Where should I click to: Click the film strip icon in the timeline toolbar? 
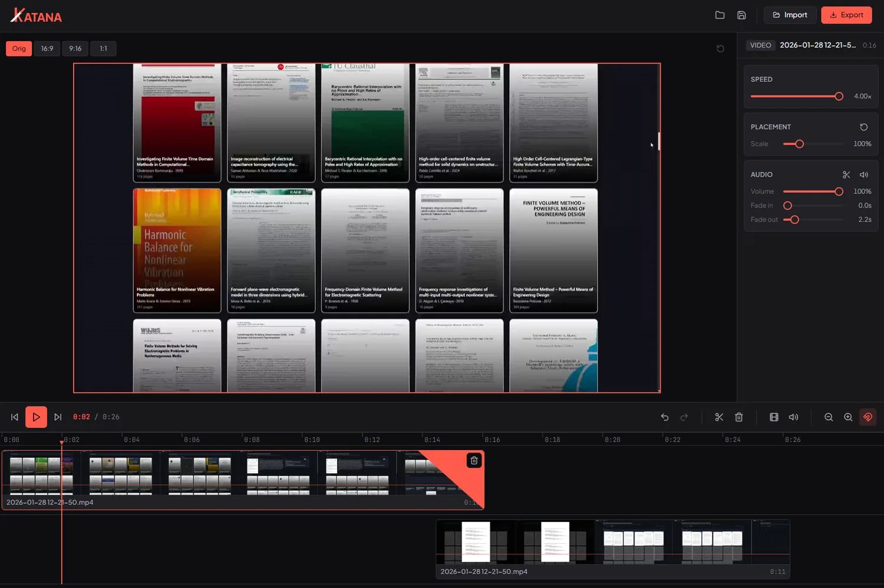tap(774, 417)
